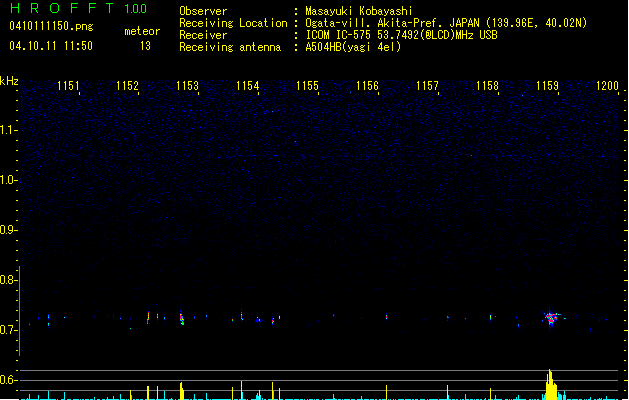Click the 1153 time axis label
This screenshot has width=629, height=400.
click(187, 86)
